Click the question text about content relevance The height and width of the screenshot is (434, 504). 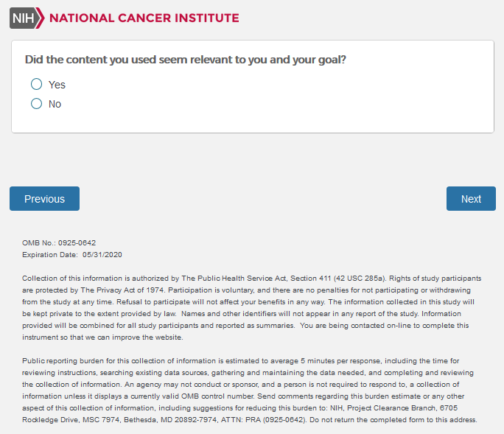[186, 60]
